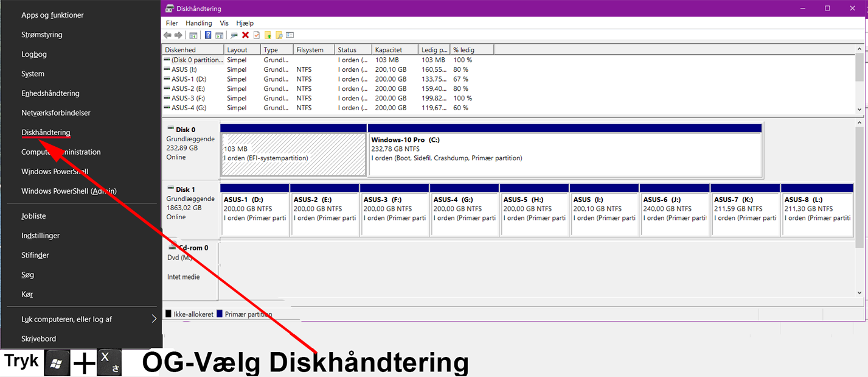The width and height of the screenshot is (868, 377).
Task: Sort by the Kapacitet column header
Action: (x=395, y=50)
